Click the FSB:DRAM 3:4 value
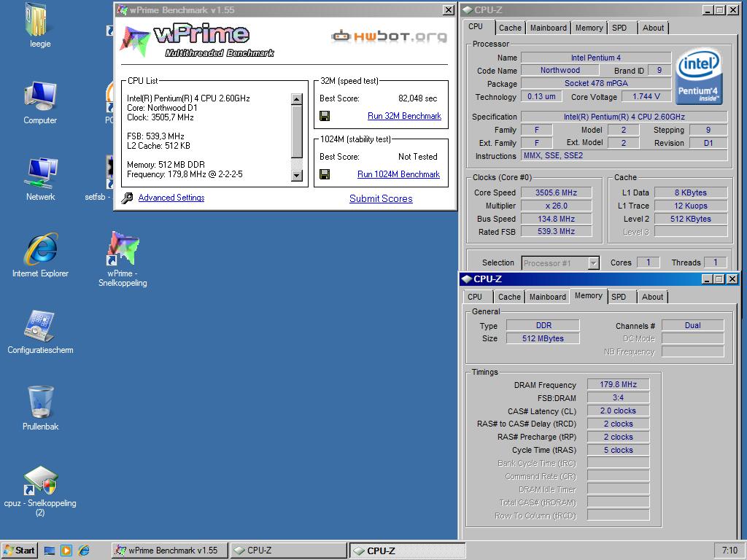747x560 pixels. [618, 397]
